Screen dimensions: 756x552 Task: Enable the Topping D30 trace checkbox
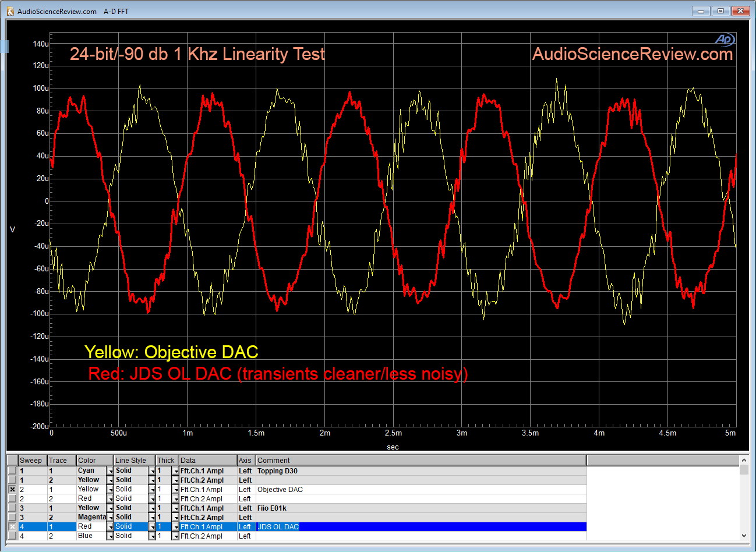[x=12, y=470]
